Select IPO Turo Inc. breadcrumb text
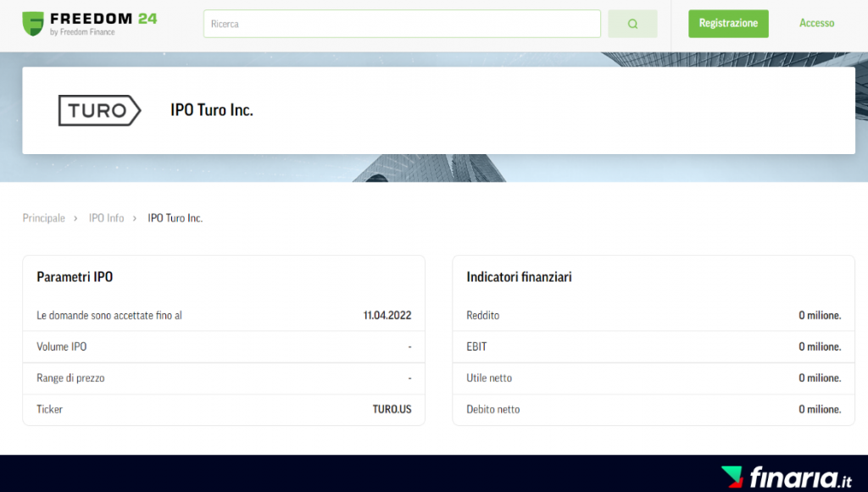868x492 pixels. click(x=175, y=218)
